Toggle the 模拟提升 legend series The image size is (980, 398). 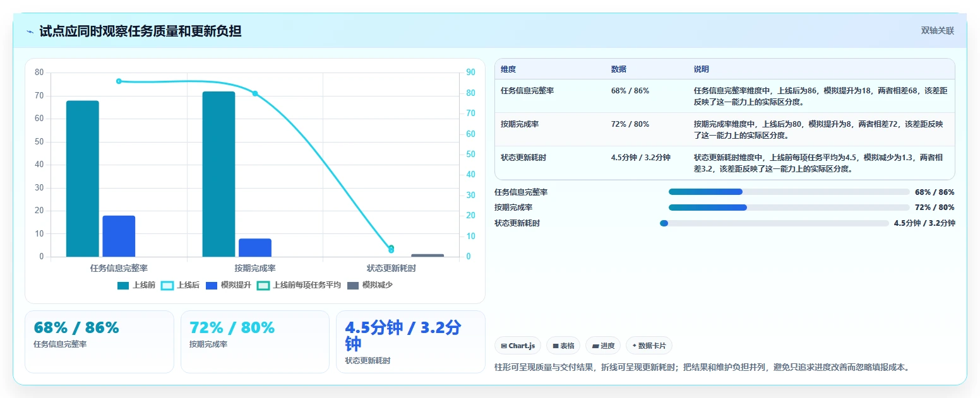pos(229,285)
